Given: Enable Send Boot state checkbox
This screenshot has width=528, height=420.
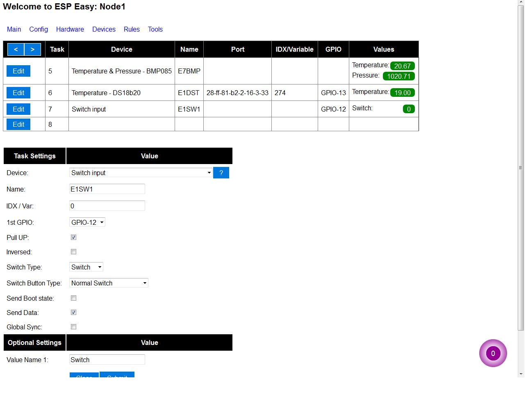Looking at the screenshot, I should click(74, 298).
